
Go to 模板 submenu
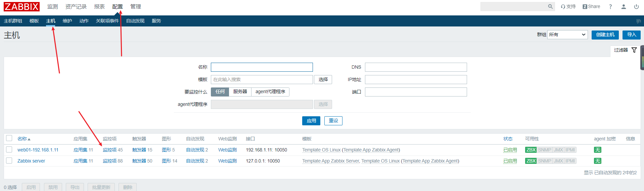point(34,21)
